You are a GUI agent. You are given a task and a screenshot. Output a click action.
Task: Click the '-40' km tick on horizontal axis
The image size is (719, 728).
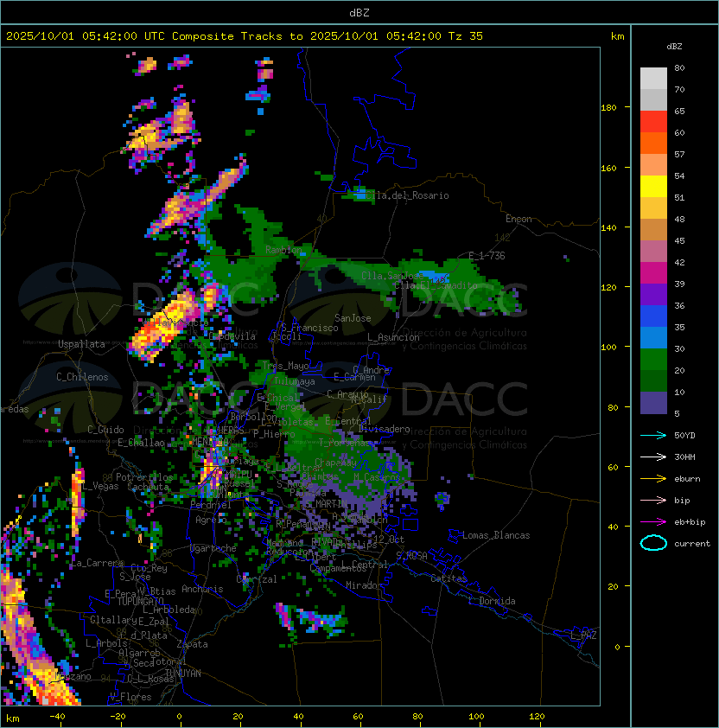(x=57, y=717)
